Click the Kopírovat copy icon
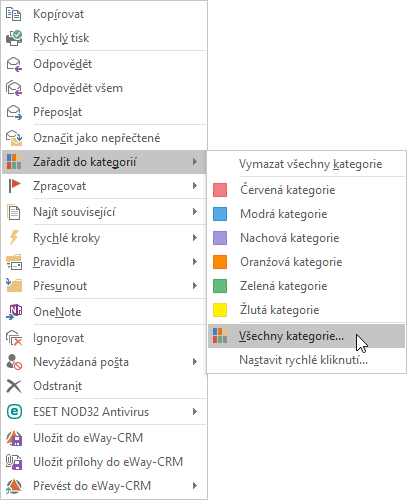 tap(14, 14)
